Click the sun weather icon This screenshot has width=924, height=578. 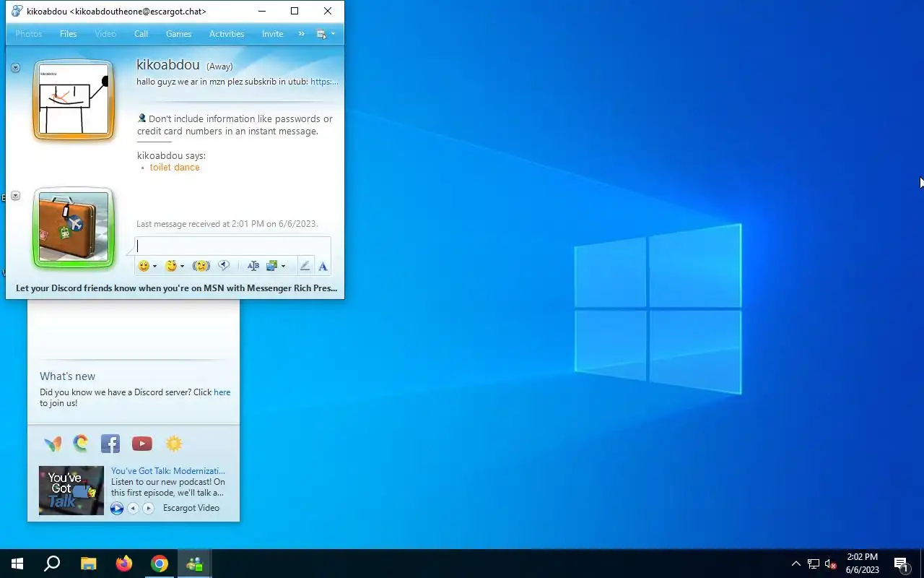click(x=174, y=444)
